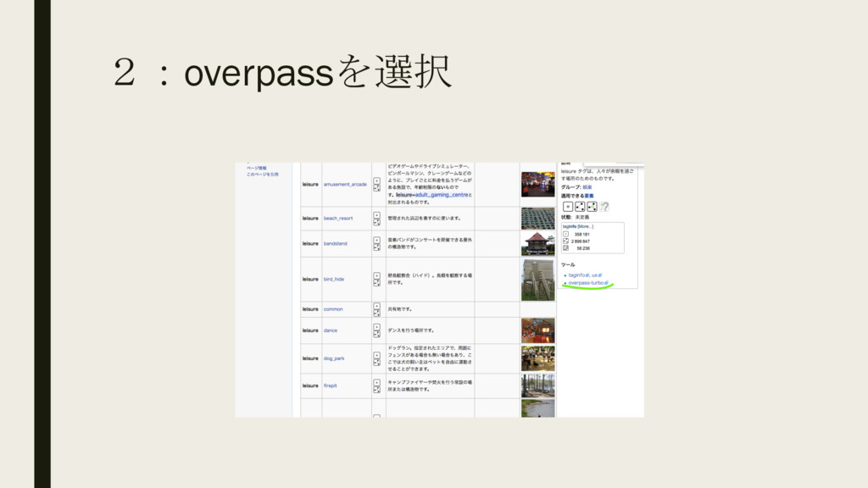
Task: Click the taginfo way count 2 896 847
Action: (580, 241)
